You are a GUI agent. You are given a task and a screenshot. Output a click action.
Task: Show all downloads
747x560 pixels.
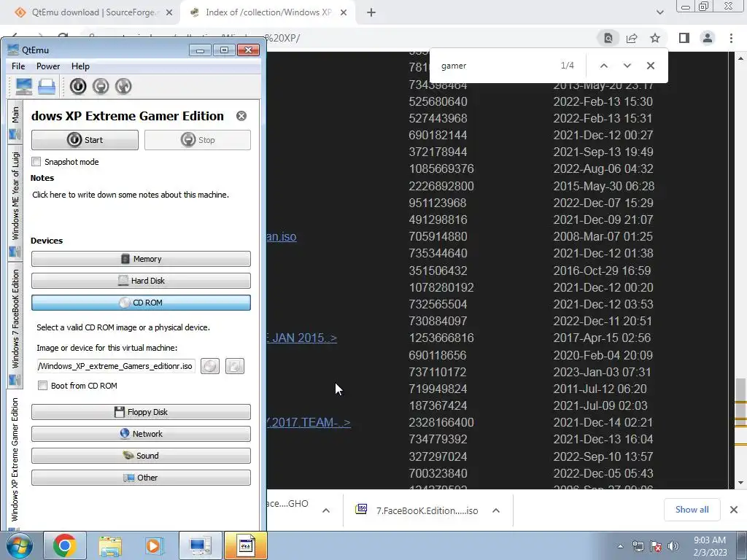[692, 510]
